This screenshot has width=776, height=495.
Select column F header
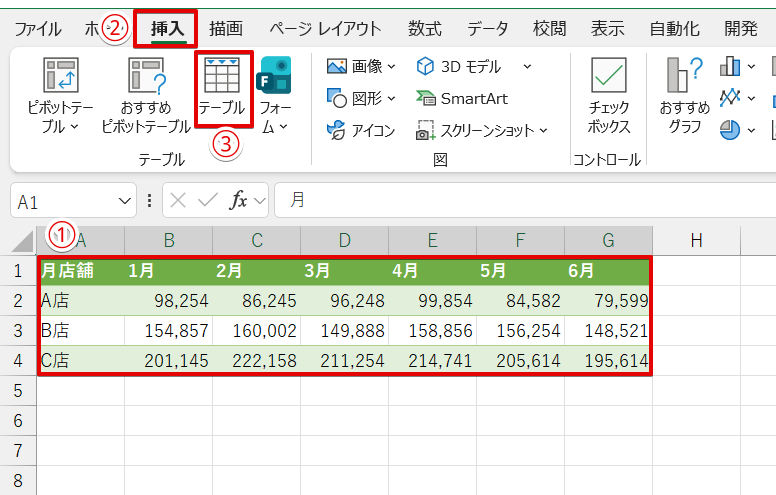pos(521,241)
